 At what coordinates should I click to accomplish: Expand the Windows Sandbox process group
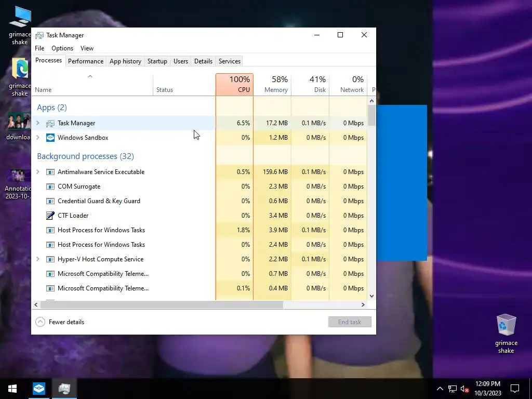tap(38, 138)
